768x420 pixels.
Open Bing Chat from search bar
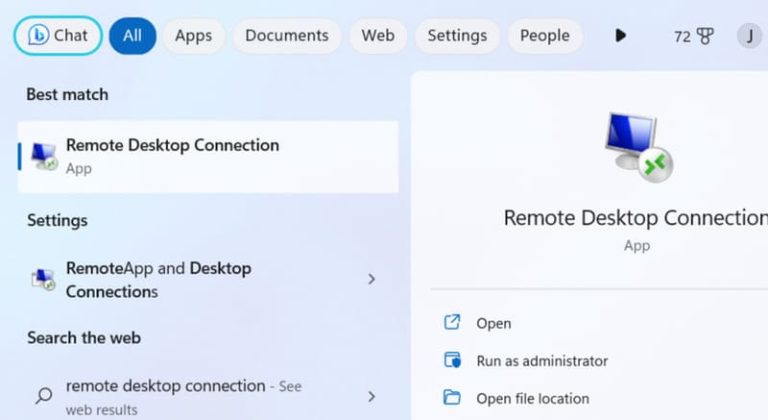click(x=58, y=35)
